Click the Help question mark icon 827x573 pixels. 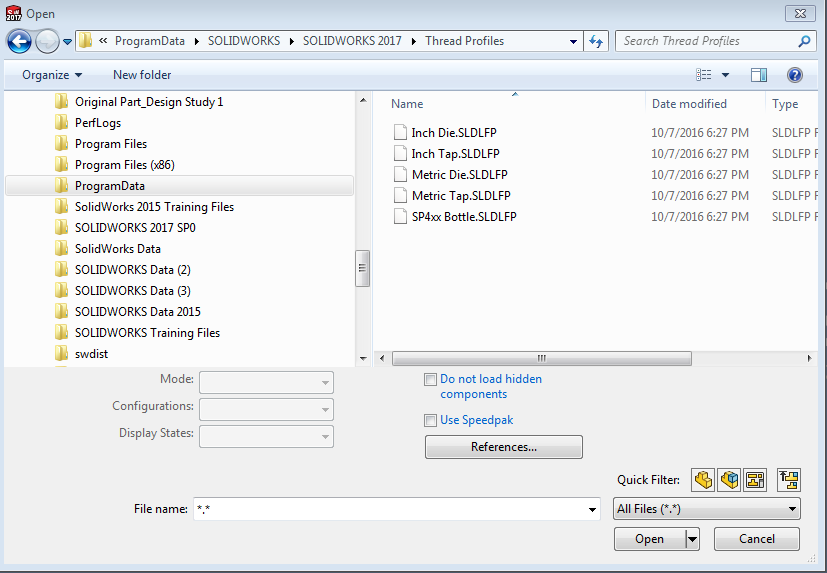795,75
